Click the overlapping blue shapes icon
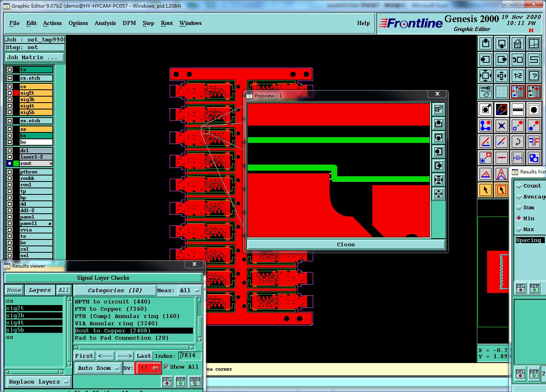This screenshot has height=392, width=546. (534, 158)
